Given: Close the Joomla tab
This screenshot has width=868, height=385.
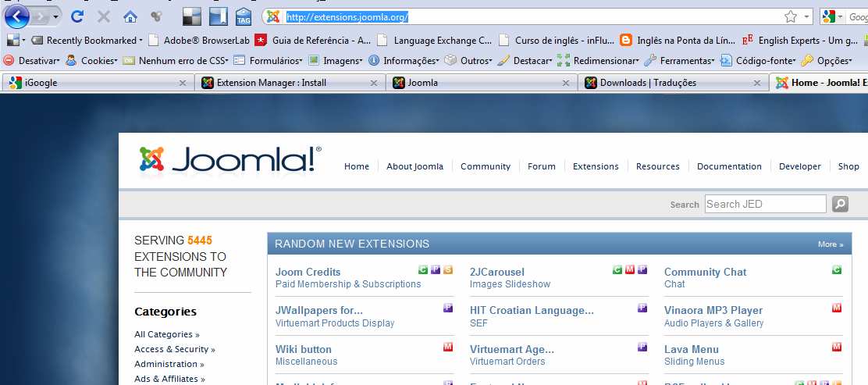Looking at the screenshot, I should 565,83.
